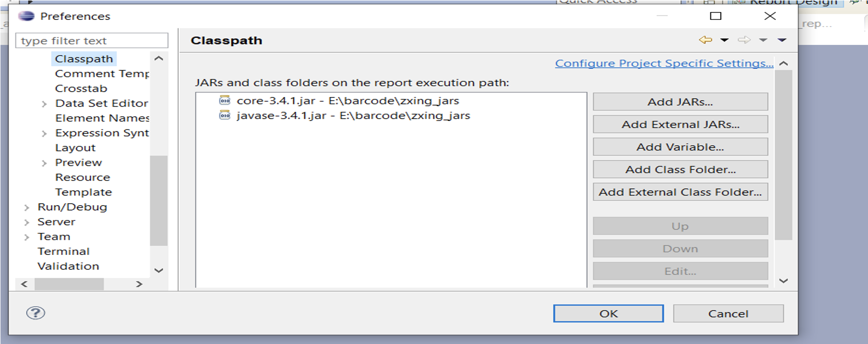The height and width of the screenshot is (344, 868).
Task: Confirm preferences with the OK button
Action: pyautogui.click(x=609, y=314)
